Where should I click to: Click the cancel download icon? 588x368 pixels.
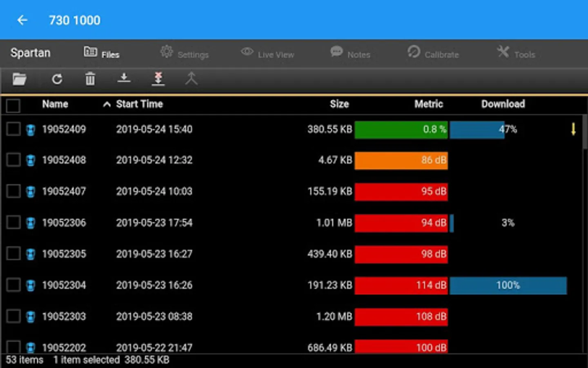(x=158, y=78)
